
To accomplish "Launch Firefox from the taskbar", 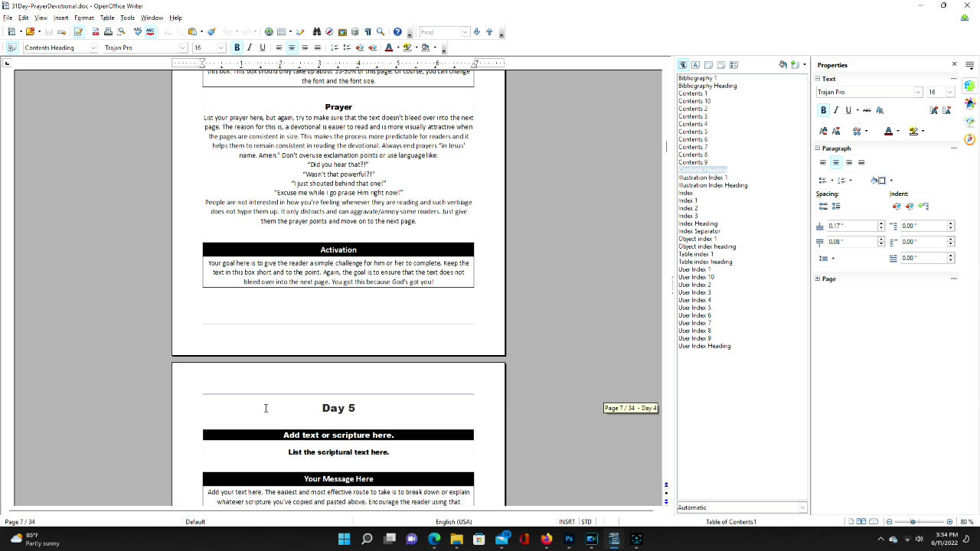I will point(547,539).
